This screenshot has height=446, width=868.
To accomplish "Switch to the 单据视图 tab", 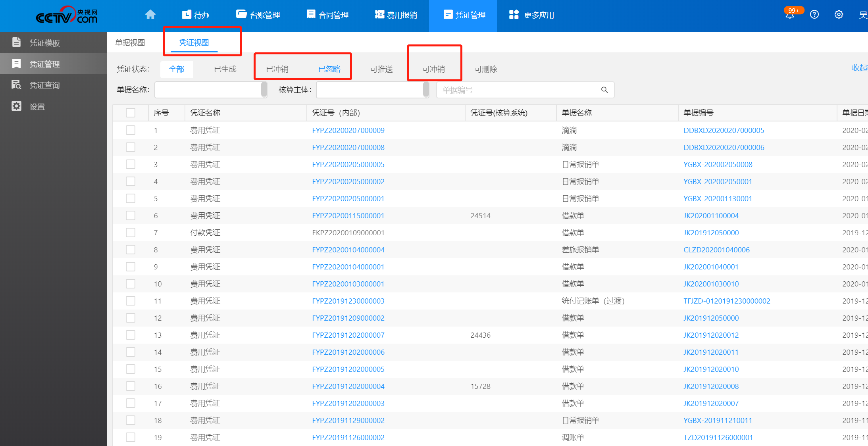I will pos(130,42).
